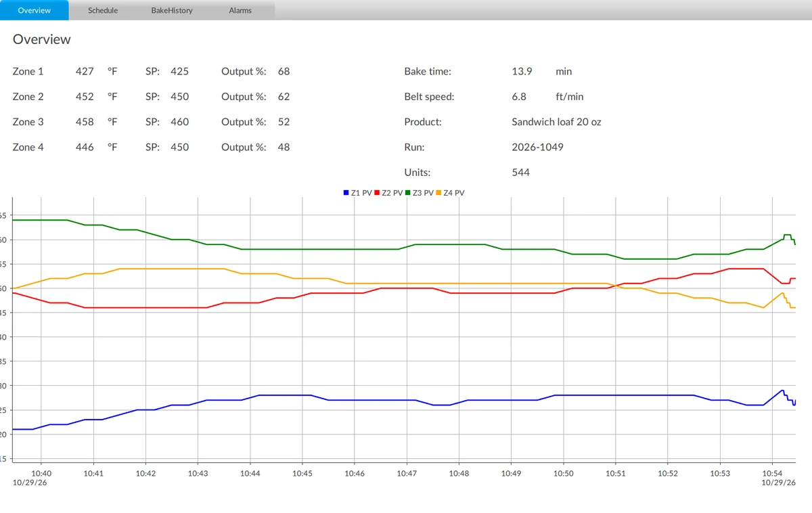Click the Zone 2 label
The image size is (812, 513).
tap(28, 97)
